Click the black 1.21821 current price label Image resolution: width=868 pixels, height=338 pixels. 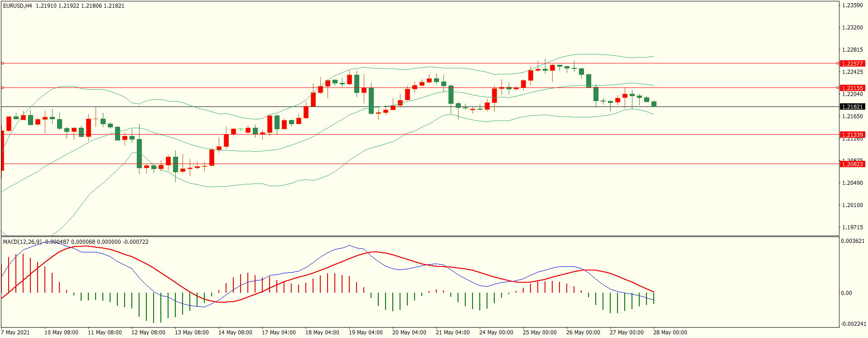pyautogui.click(x=852, y=107)
